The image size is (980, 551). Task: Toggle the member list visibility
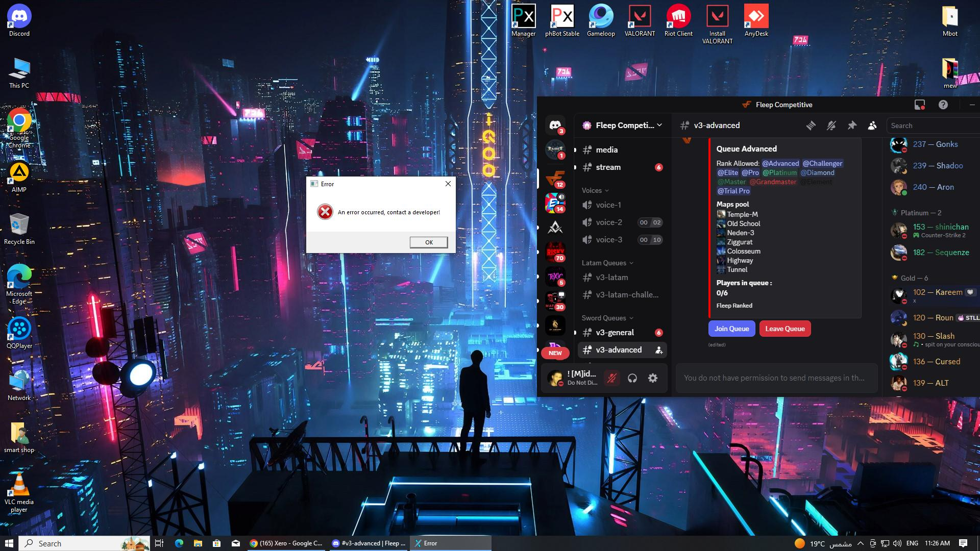pyautogui.click(x=872, y=126)
